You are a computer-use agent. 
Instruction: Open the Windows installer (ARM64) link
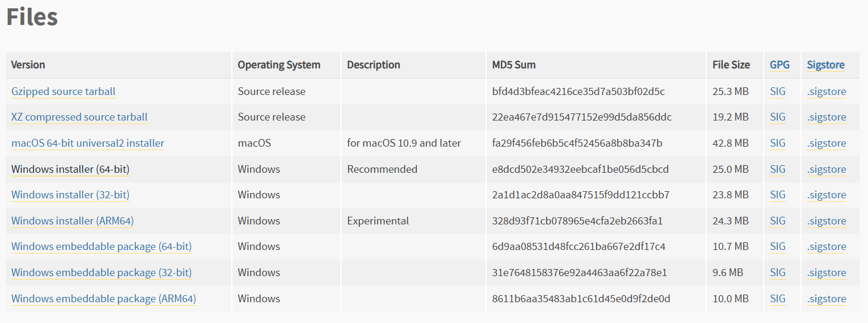72,221
